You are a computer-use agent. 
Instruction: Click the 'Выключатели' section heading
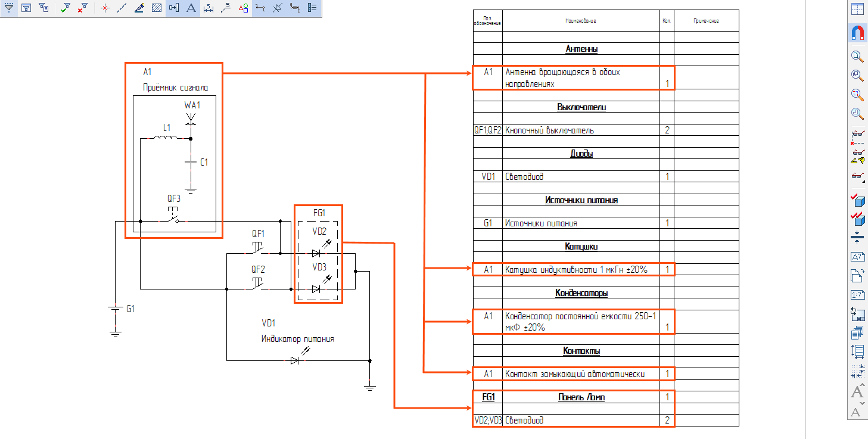coord(581,107)
